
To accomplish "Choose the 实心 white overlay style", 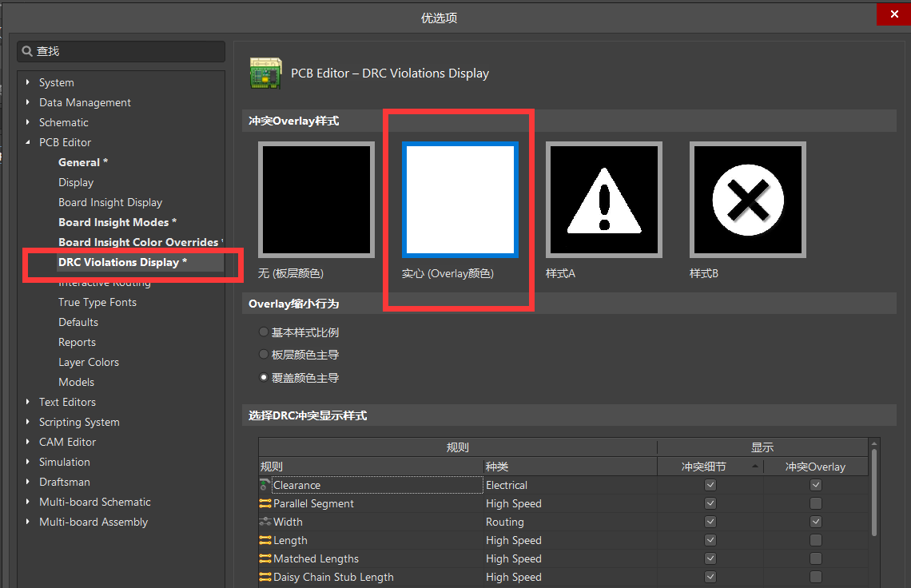I will pos(459,199).
